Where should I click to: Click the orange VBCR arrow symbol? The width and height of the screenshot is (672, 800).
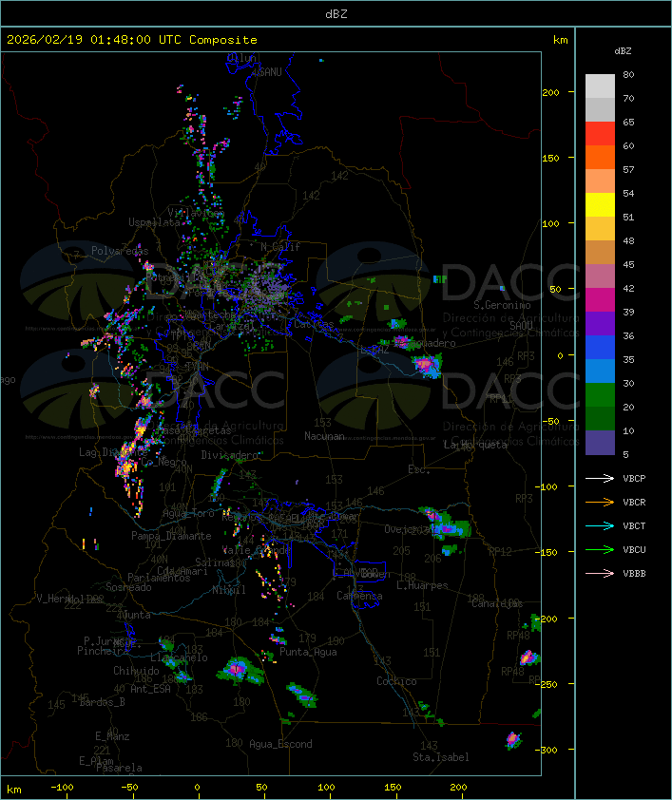point(600,502)
